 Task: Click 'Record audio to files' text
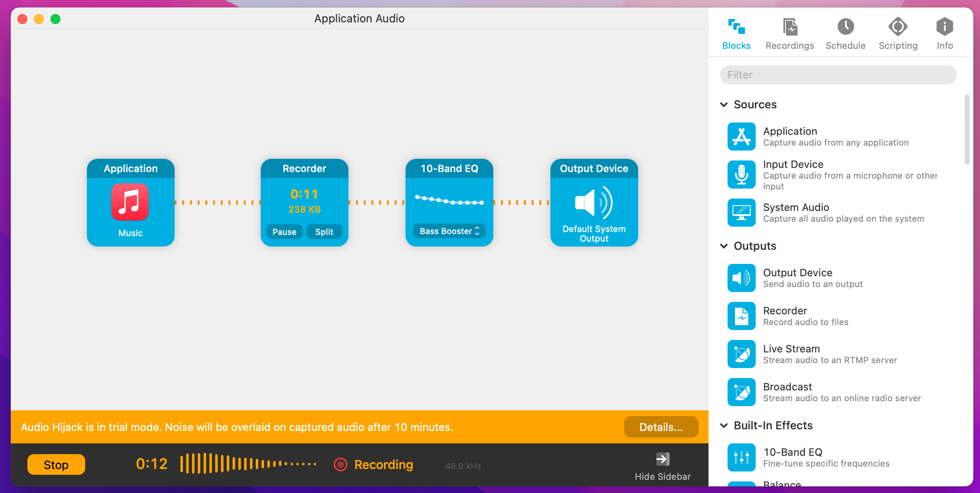(805, 322)
